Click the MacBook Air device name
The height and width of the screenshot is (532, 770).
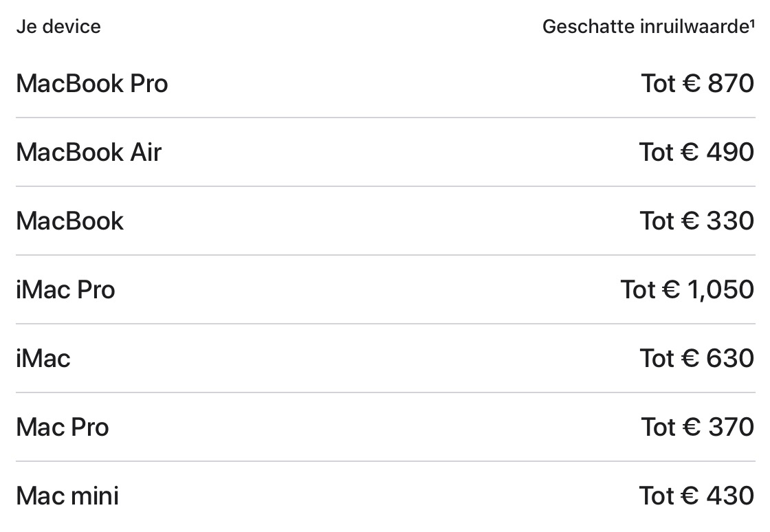click(89, 152)
